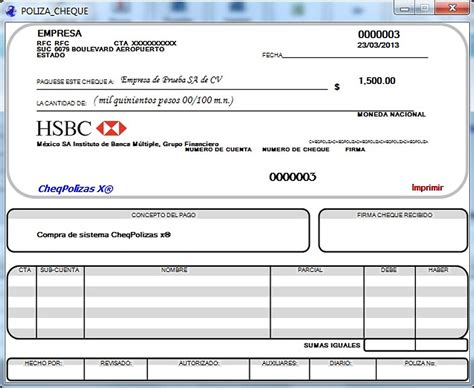Click the amount in words mil quinientos pesos
The image size is (474, 388).
[x=163, y=100]
